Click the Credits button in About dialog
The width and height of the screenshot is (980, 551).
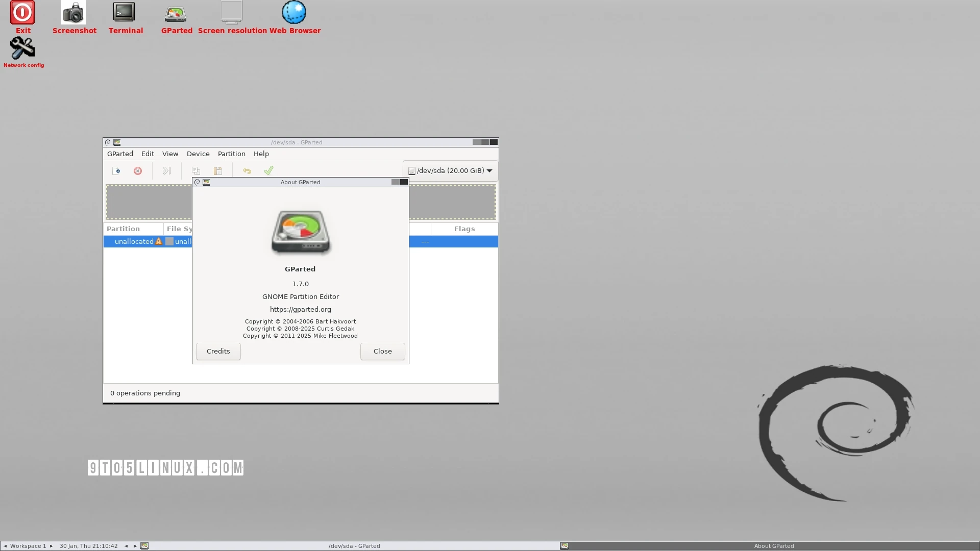coord(218,350)
